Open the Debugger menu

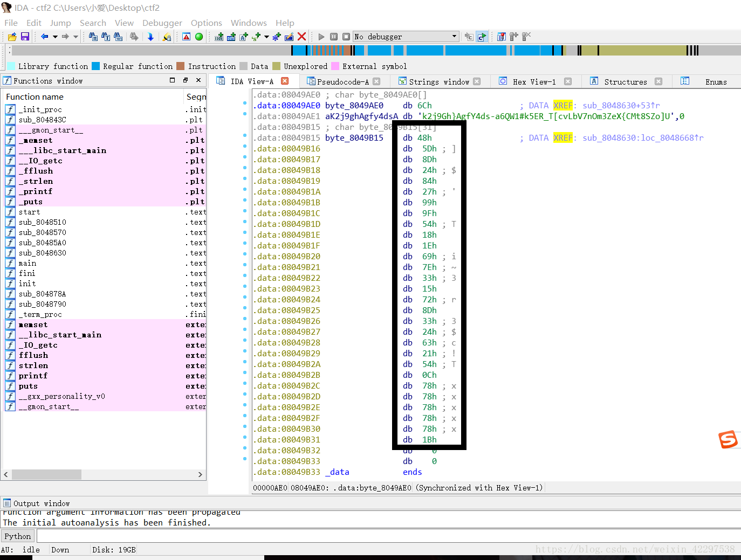click(x=162, y=23)
